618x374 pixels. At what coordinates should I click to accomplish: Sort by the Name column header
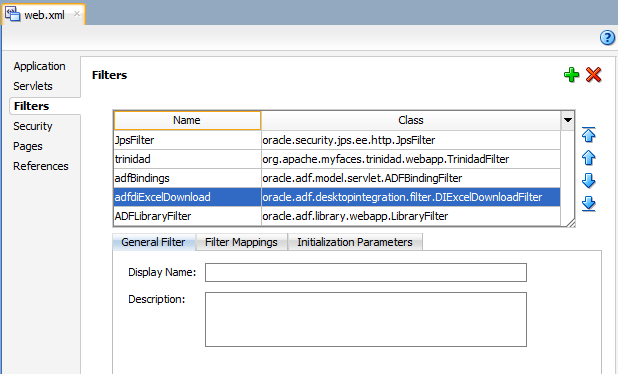click(x=187, y=120)
